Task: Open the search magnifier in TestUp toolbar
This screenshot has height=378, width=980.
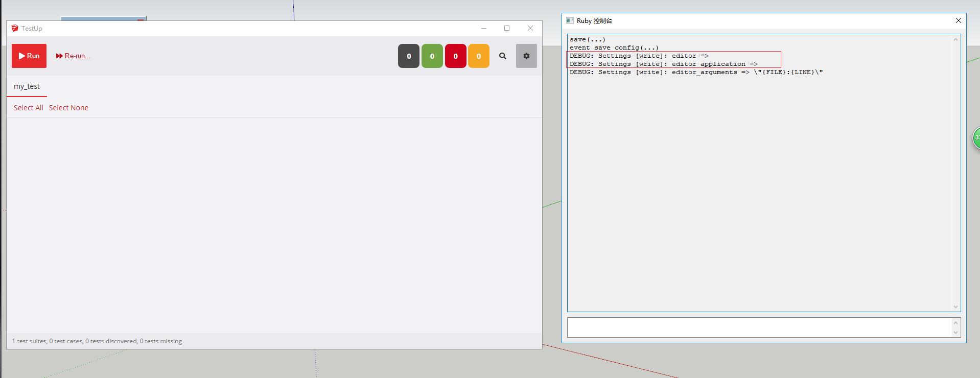Action: (x=503, y=56)
